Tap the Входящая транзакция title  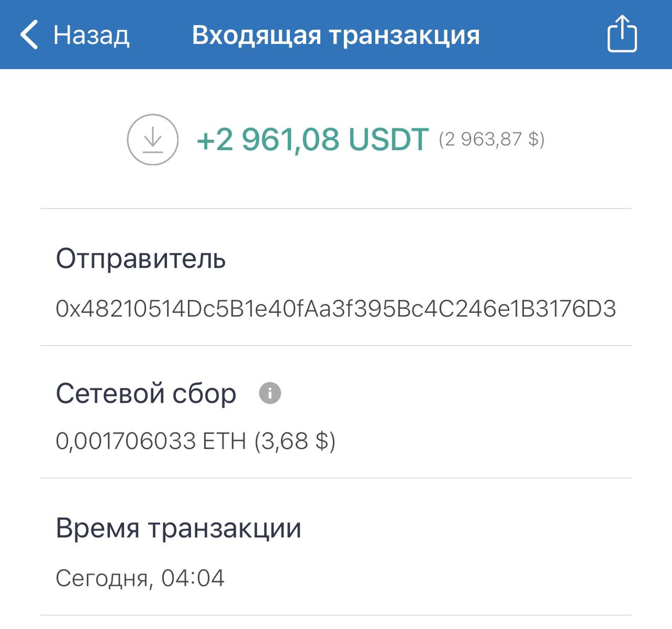(x=335, y=36)
